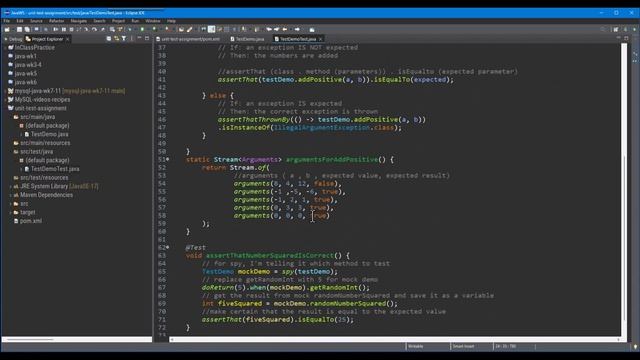The width and height of the screenshot is (640, 360).
Task: Select pom.xml in the project tree
Action: 31,221
